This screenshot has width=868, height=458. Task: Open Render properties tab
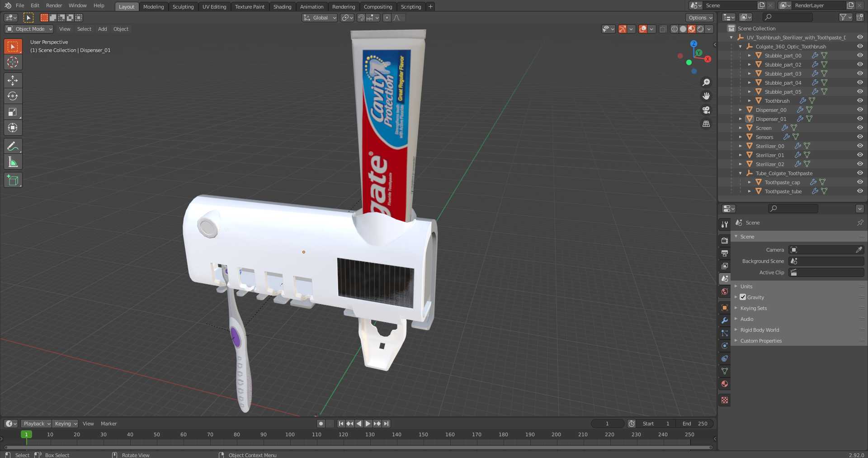click(x=725, y=240)
